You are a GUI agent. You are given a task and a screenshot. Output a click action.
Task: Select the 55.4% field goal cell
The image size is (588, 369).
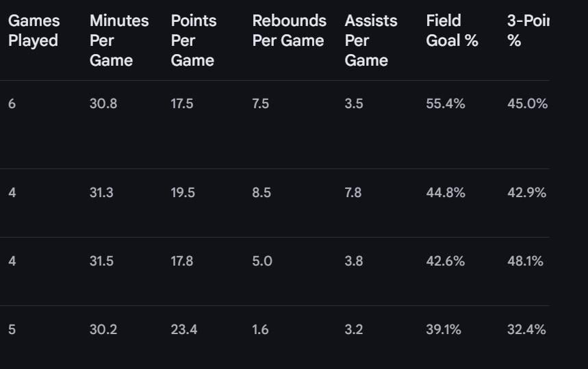[446, 104]
